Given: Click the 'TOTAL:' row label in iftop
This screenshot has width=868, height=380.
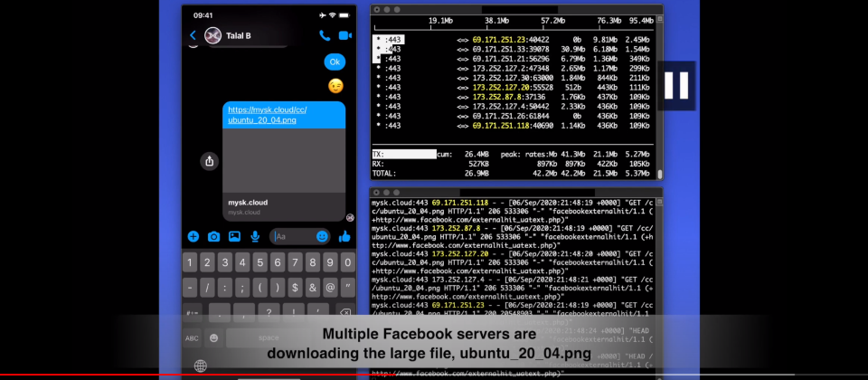Looking at the screenshot, I should 384,174.
